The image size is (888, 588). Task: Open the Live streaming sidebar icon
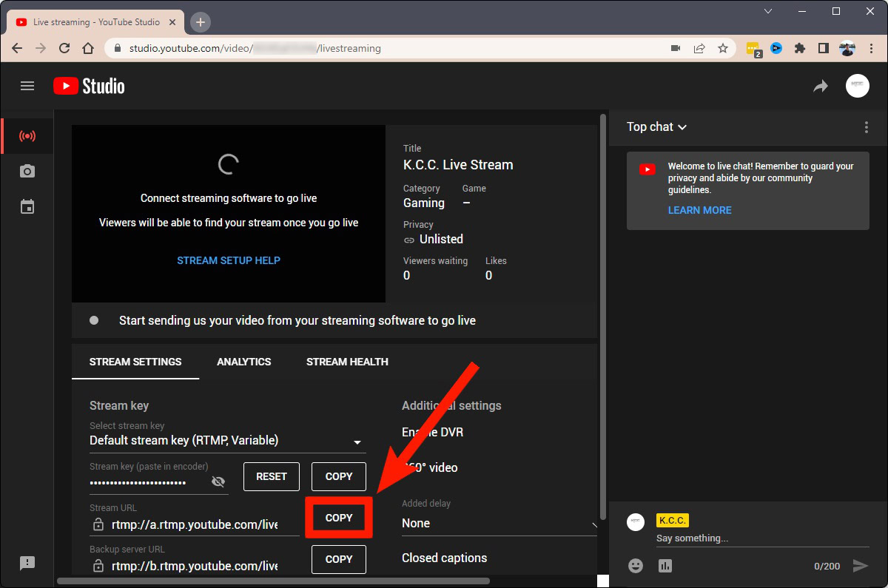coord(27,135)
